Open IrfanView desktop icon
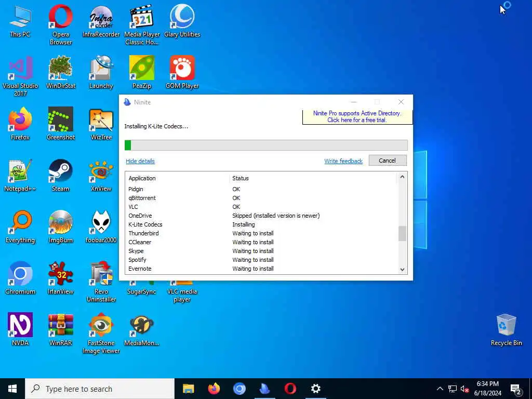The width and height of the screenshot is (532, 399). (x=61, y=278)
